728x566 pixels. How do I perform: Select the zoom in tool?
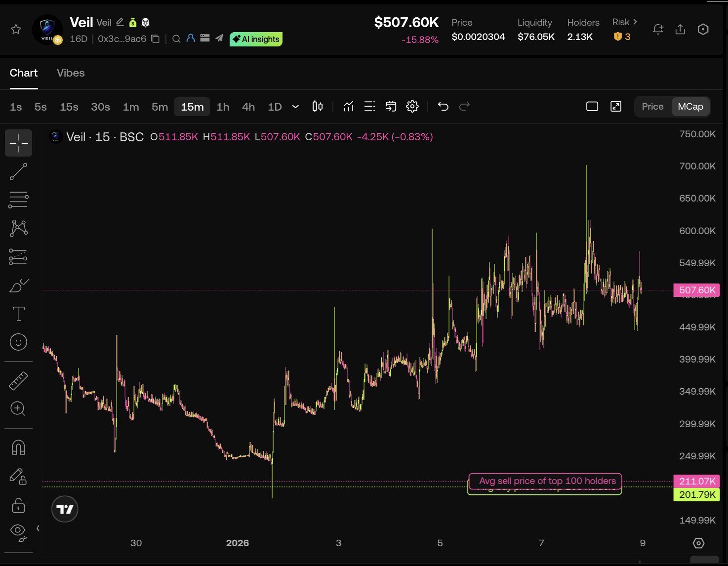click(x=19, y=408)
